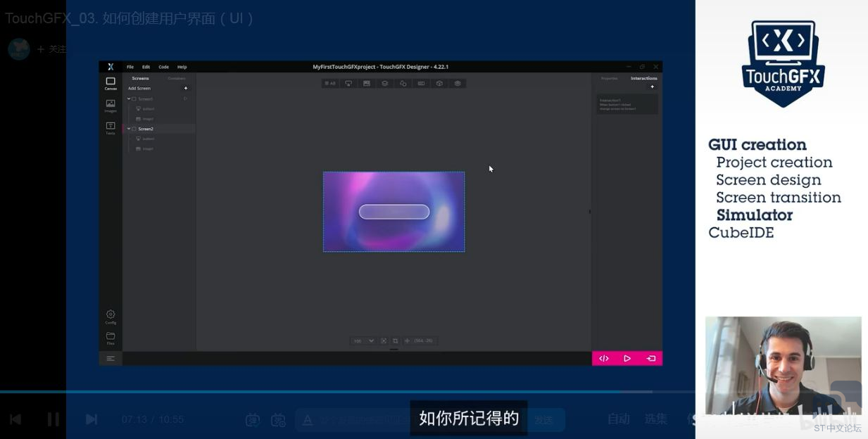Open the Texts section icon
Screen dimensions: 868x439
(111, 127)
